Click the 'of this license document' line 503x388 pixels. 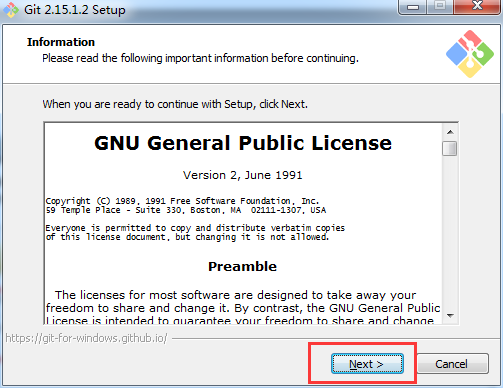pos(187,237)
